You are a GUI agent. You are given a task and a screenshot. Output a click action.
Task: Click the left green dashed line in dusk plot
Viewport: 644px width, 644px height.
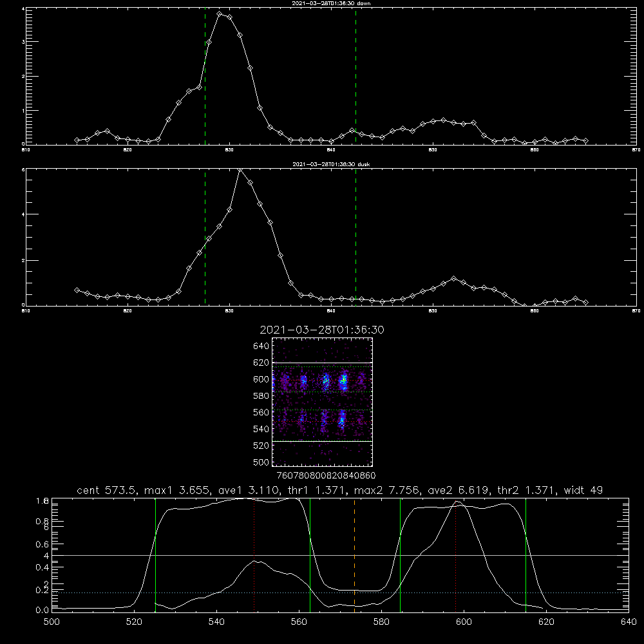coord(205,238)
